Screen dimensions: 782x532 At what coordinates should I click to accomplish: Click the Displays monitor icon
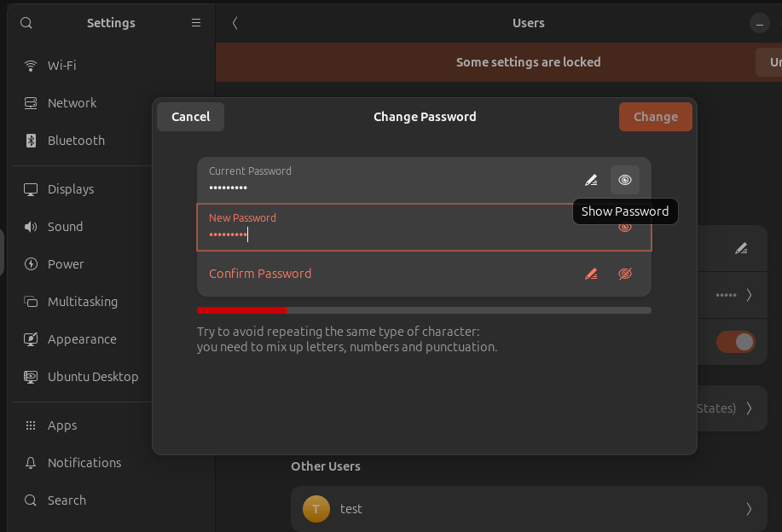[31, 189]
